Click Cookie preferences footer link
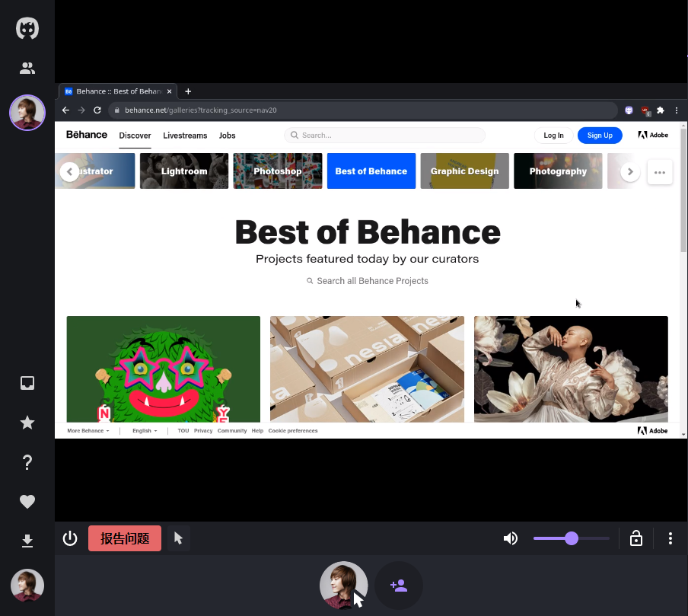This screenshot has width=688, height=616. [293, 431]
